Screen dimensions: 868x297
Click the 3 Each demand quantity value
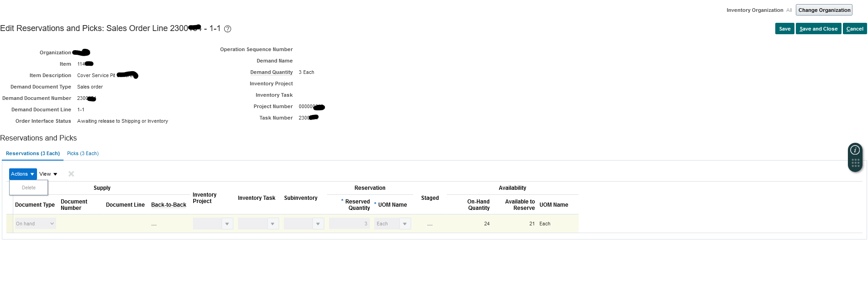[307, 72]
